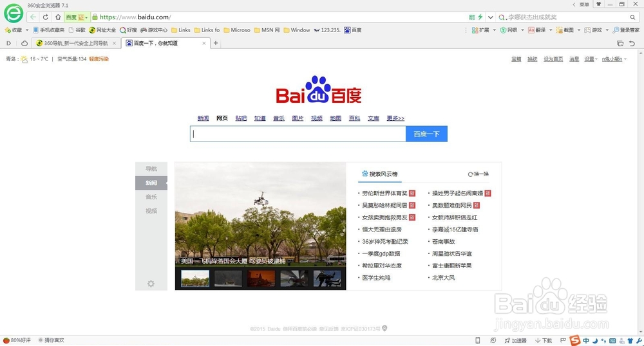The height and width of the screenshot is (346, 644).
Task: Open the 更多>> link
Action: pyautogui.click(x=395, y=118)
